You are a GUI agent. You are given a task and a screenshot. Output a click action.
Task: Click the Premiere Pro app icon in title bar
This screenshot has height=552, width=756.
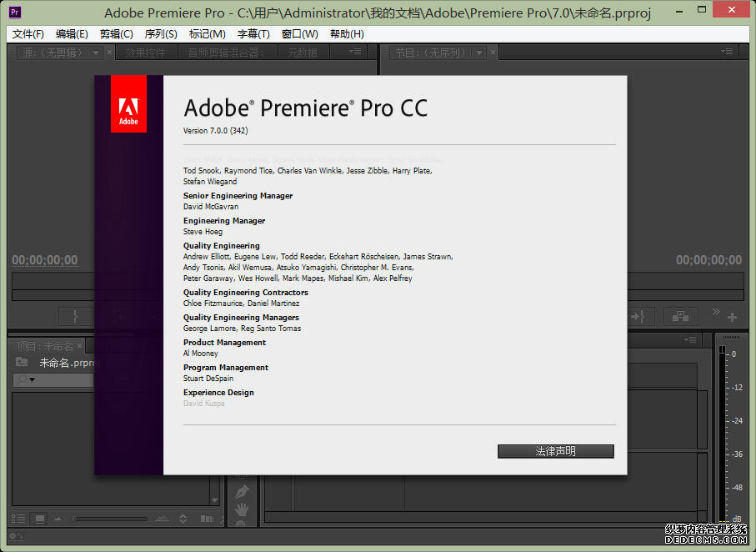coord(15,12)
